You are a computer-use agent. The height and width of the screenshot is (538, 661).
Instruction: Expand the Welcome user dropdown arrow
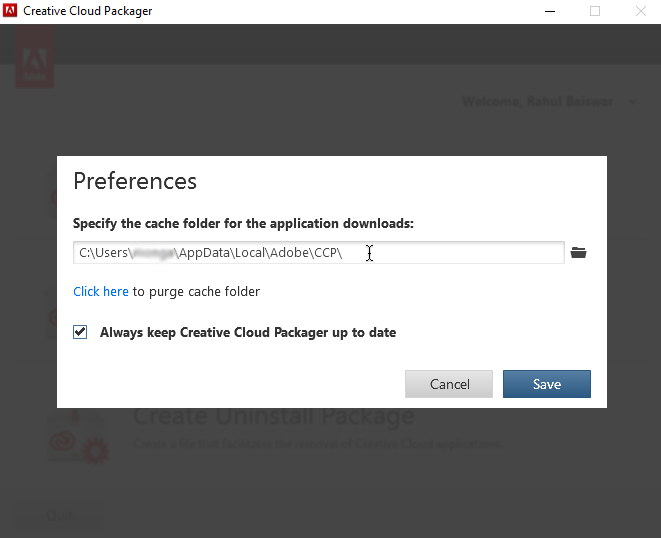(x=633, y=102)
